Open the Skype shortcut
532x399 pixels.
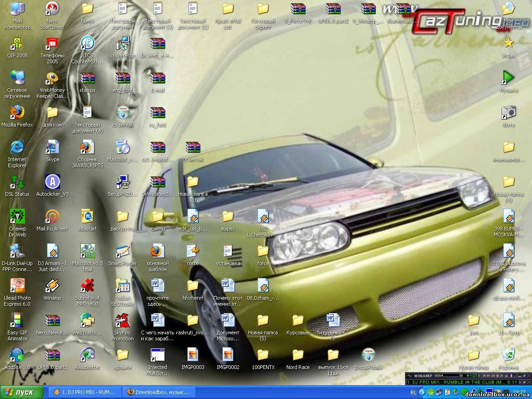pyautogui.click(x=52, y=151)
